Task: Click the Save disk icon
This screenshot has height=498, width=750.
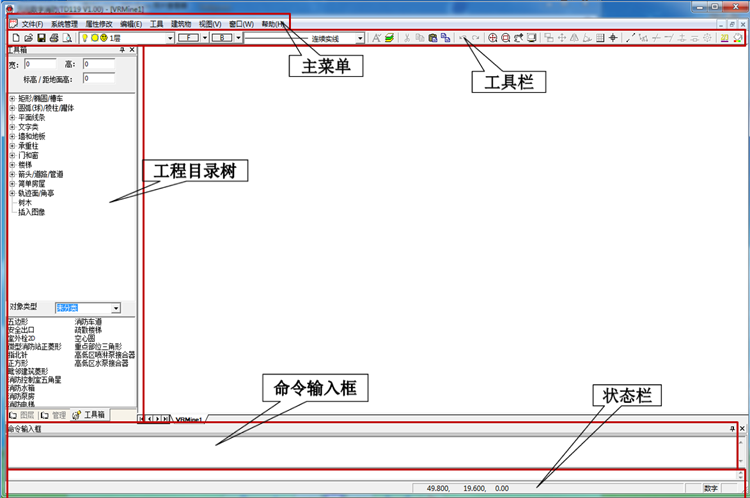Action: coord(40,38)
